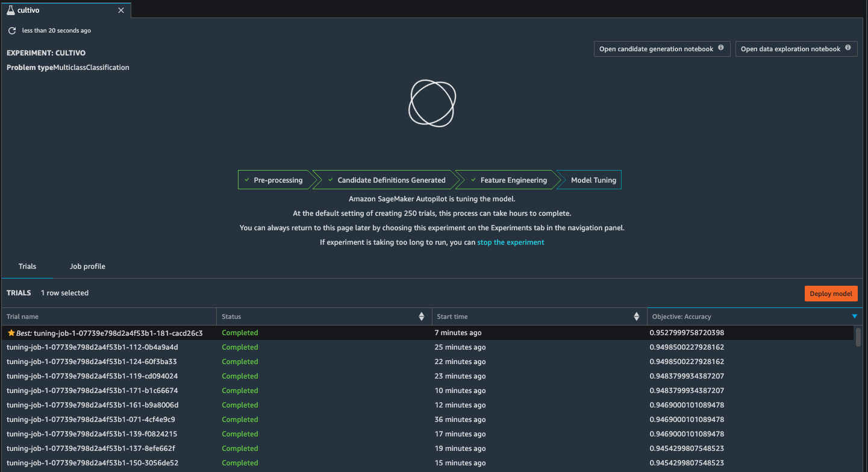Select trial ending in 150-3056de52
Viewport: 868px width, 472px height.
tap(427, 463)
